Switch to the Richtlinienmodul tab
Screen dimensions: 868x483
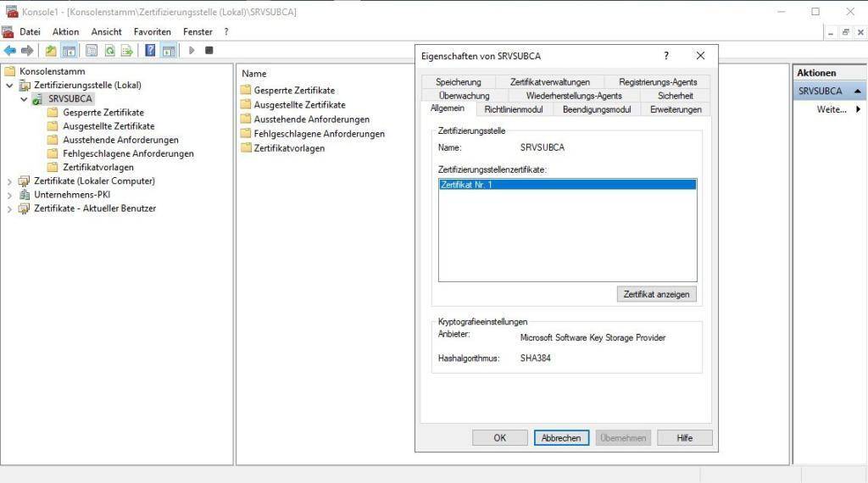514,109
